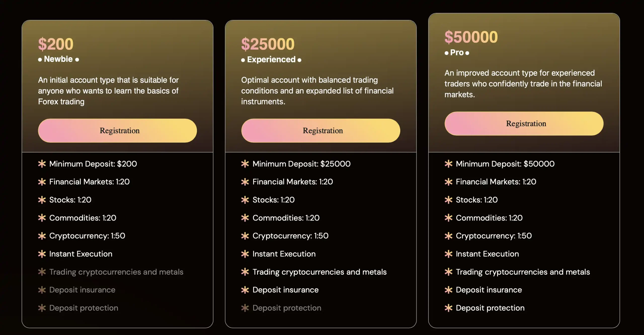This screenshot has height=335, width=644.
Task: Click Registration button on Newbie card
Action: [117, 131]
